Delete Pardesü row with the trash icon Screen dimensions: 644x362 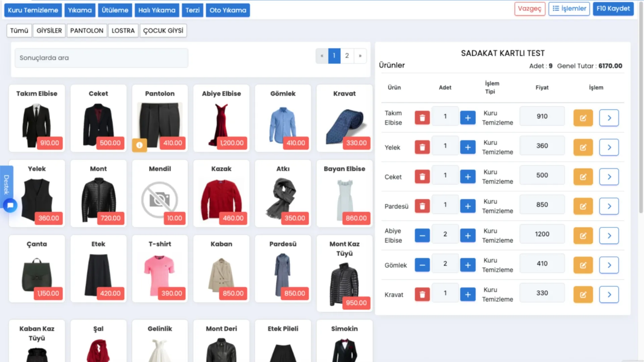[x=422, y=206]
